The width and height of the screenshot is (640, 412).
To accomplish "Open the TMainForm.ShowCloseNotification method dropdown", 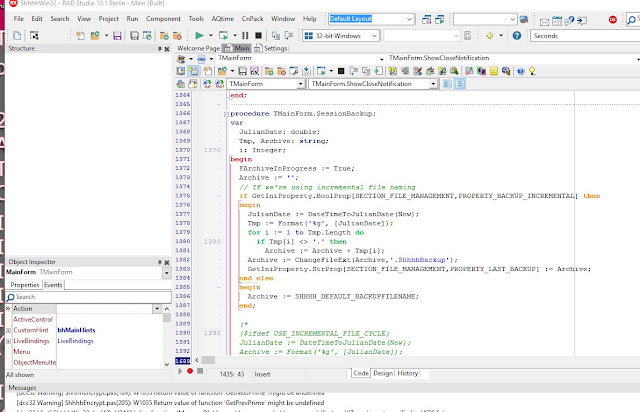I will click(x=373, y=84).
